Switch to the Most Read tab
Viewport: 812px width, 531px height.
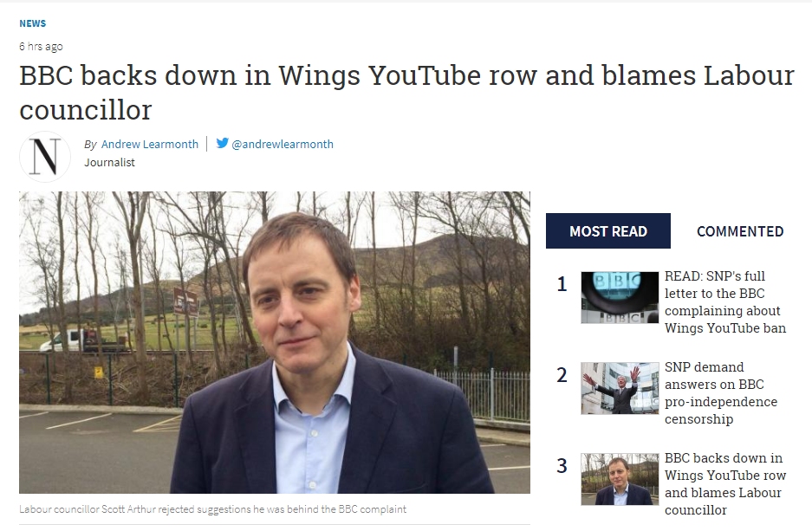[608, 230]
